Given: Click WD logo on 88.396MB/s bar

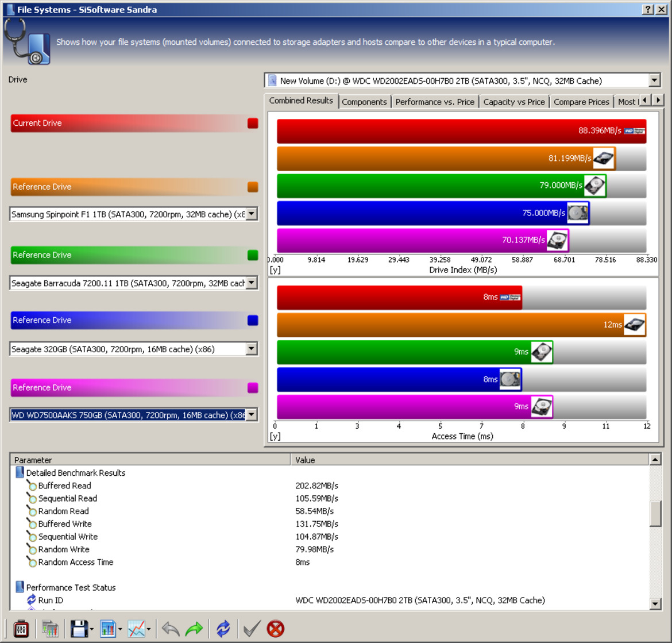Looking at the screenshot, I should 634,131.
